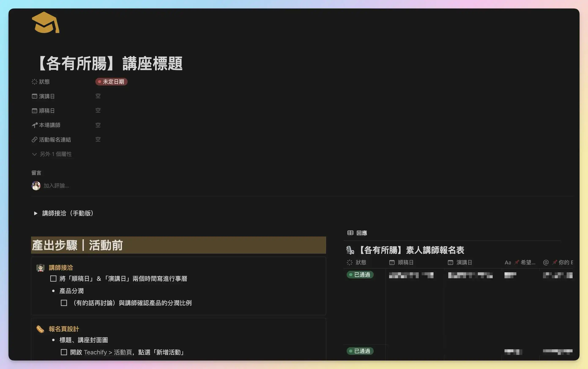The image size is (588, 369).
Task: Click the first 已通過 green status tag
Action: (360, 275)
